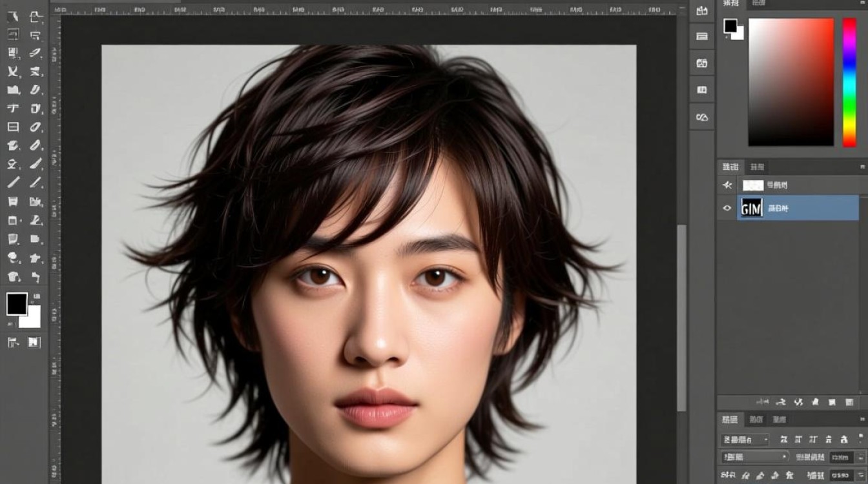Click the second icon in the collapsed panel strip
This screenshot has height=484, width=868.
pyautogui.click(x=702, y=37)
